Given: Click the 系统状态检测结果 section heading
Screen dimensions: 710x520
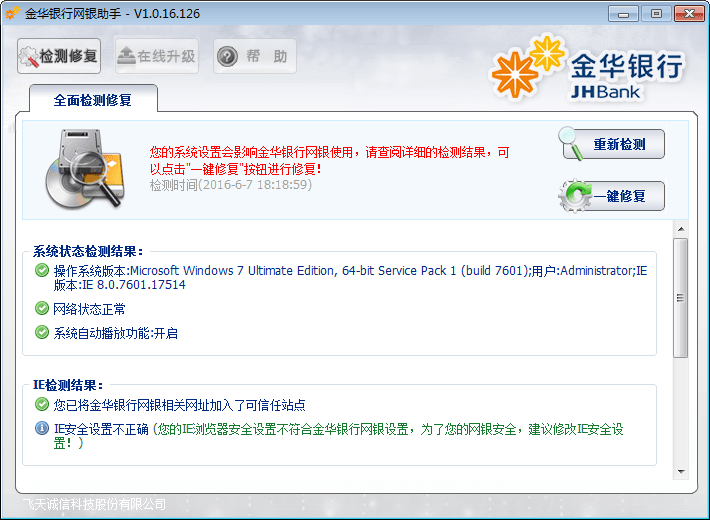Looking at the screenshot, I should click(88, 251).
